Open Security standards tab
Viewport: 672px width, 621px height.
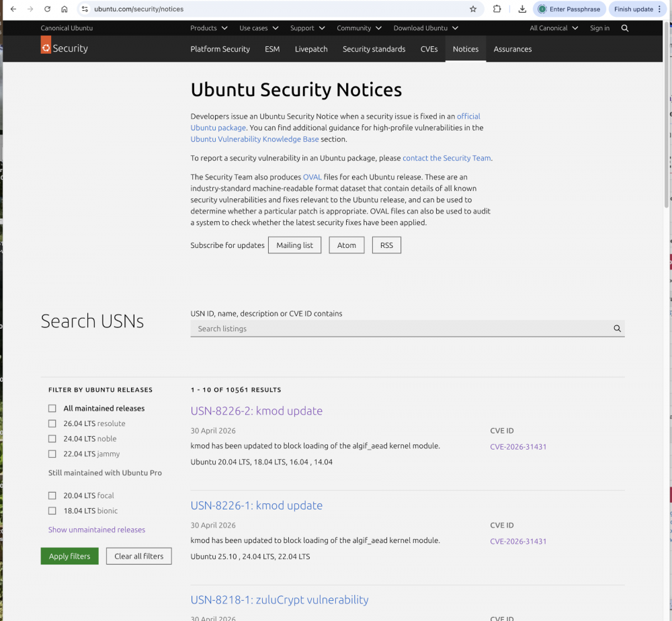tap(374, 49)
